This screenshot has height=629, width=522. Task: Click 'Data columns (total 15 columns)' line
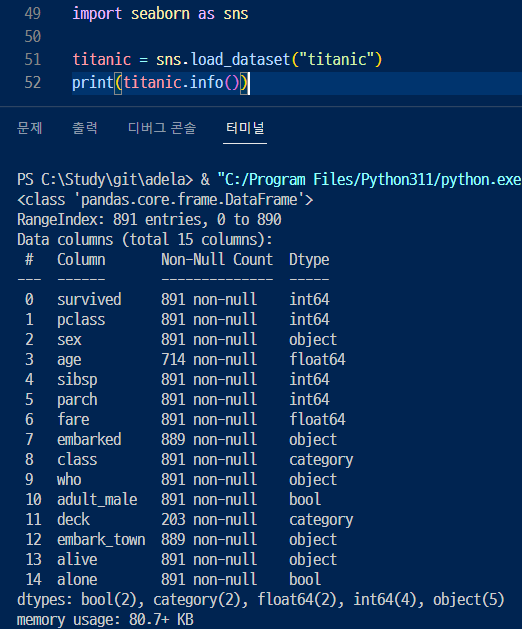(x=145, y=239)
